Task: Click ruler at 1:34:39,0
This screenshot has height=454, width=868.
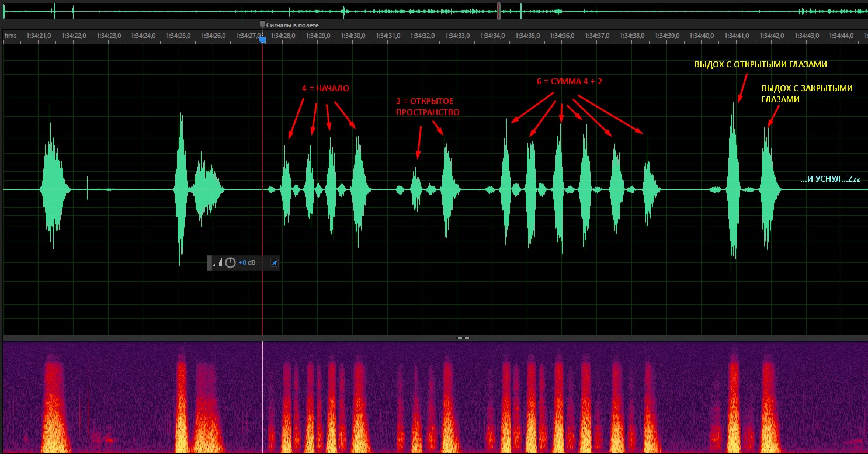Action: [667, 36]
